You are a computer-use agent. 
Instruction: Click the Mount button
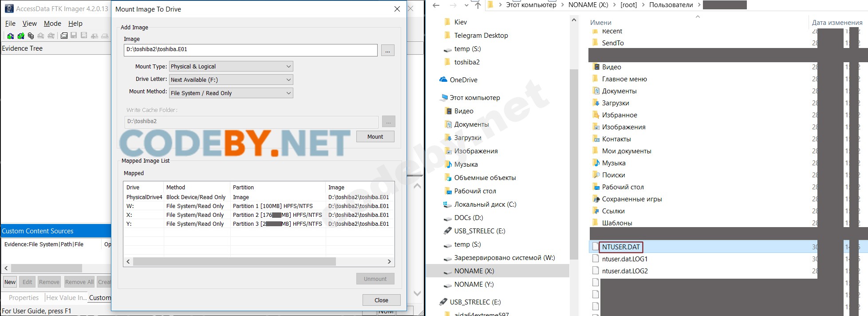pyautogui.click(x=375, y=136)
